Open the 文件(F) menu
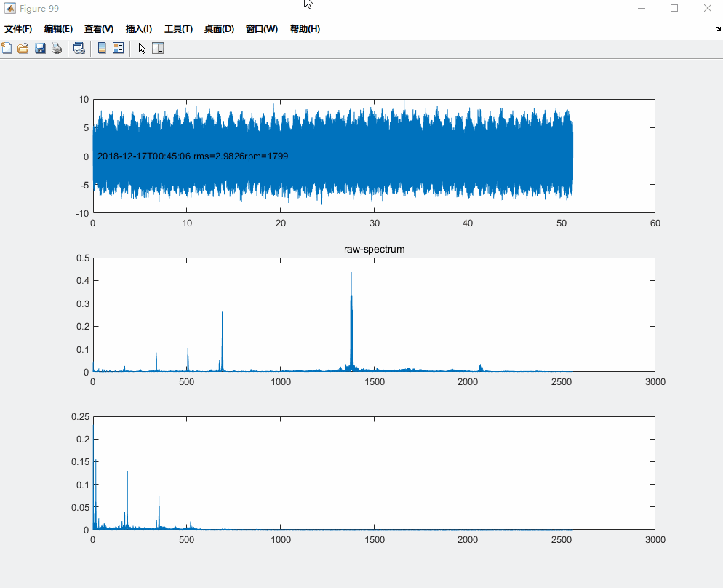 coord(18,29)
